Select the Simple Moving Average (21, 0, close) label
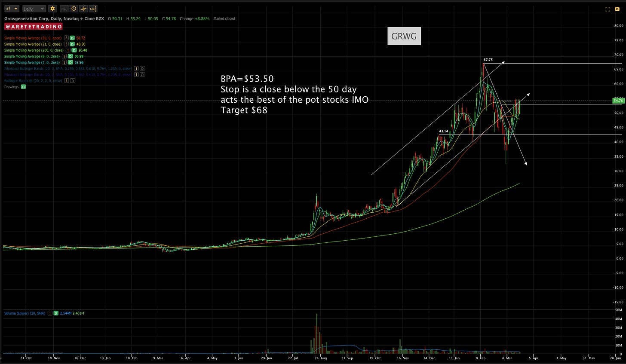Viewport: 626px width, 364px height. [33, 44]
